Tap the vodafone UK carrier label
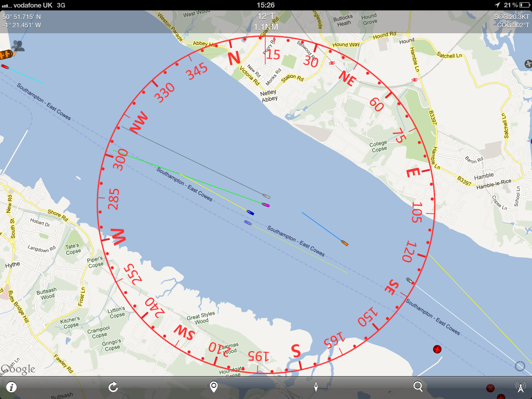 pyautogui.click(x=33, y=5)
